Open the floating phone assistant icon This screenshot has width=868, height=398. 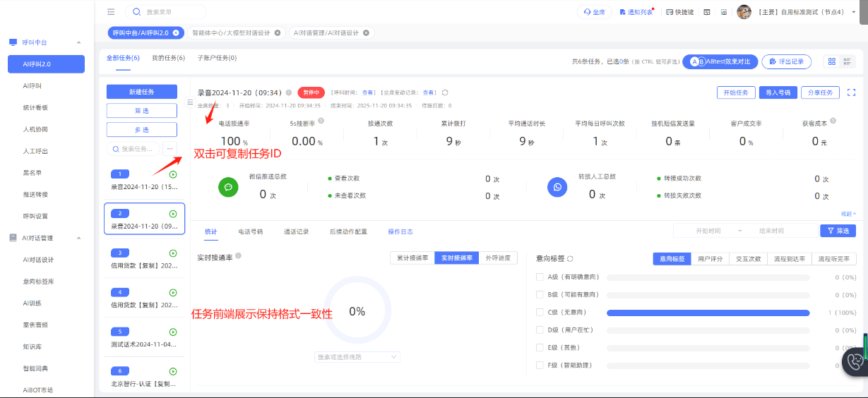(855, 361)
